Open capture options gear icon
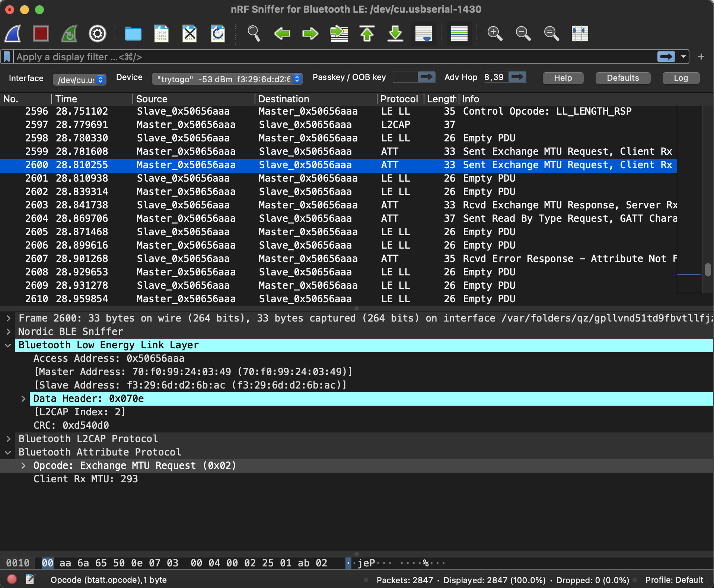Viewport: 714px width, 588px height. point(98,33)
